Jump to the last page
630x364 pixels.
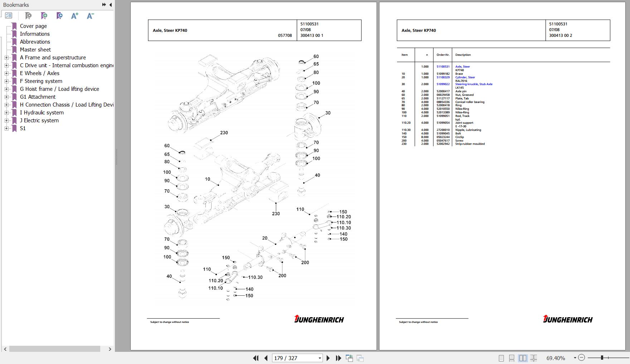click(x=338, y=358)
